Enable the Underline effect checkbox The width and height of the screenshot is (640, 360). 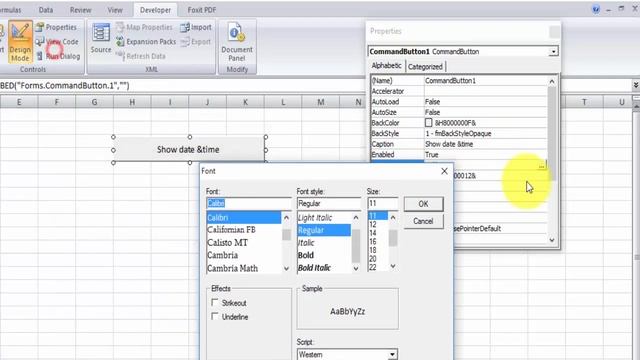pyautogui.click(x=215, y=316)
